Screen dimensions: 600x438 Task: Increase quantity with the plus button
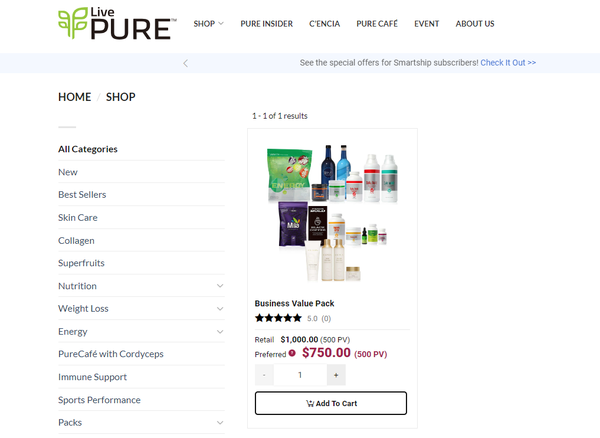(x=336, y=375)
